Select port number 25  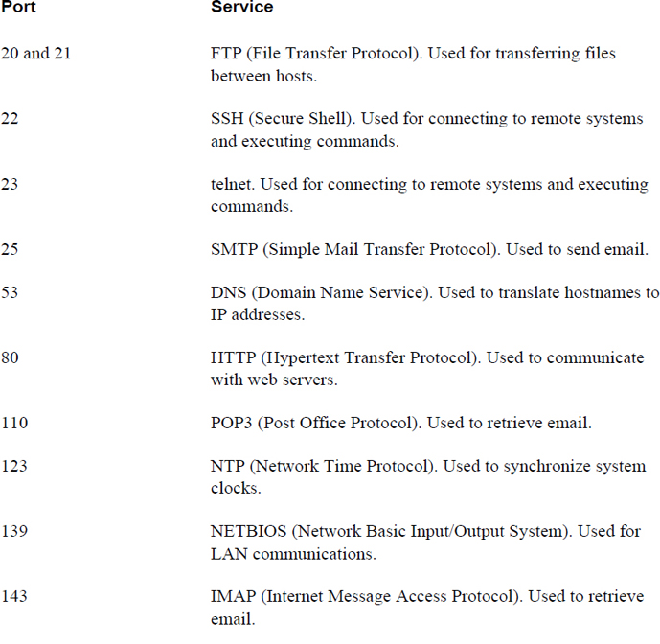click(11, 249)
